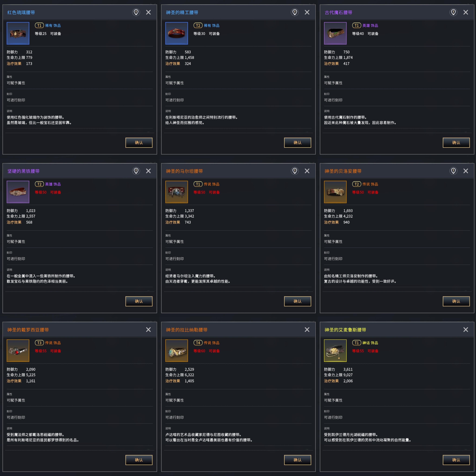Click 确认 in 神圣的精工腰带 window

(x=298, y=143)
